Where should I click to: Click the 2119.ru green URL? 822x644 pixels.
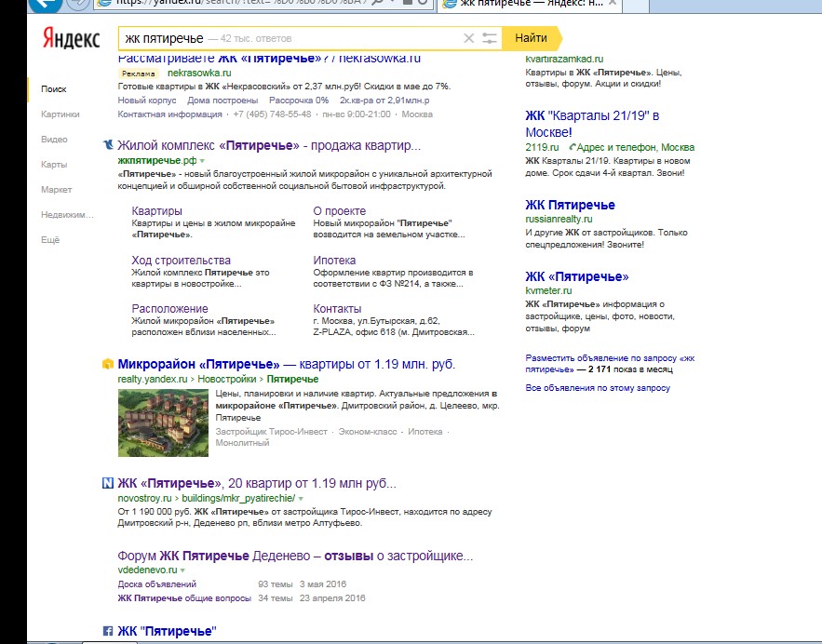click(542, 147)
